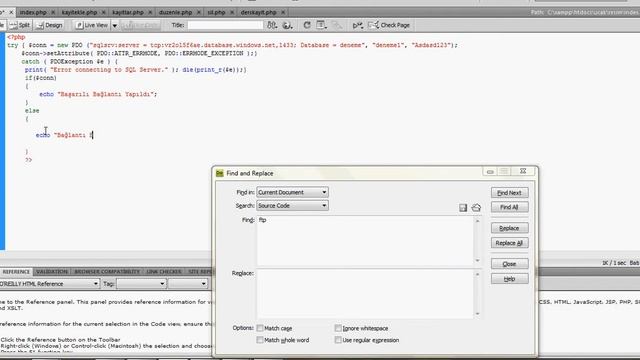Viewport: 640px width, 360px height.
Task: Open the Live View options arrow
Action: [x=115, y=25]
